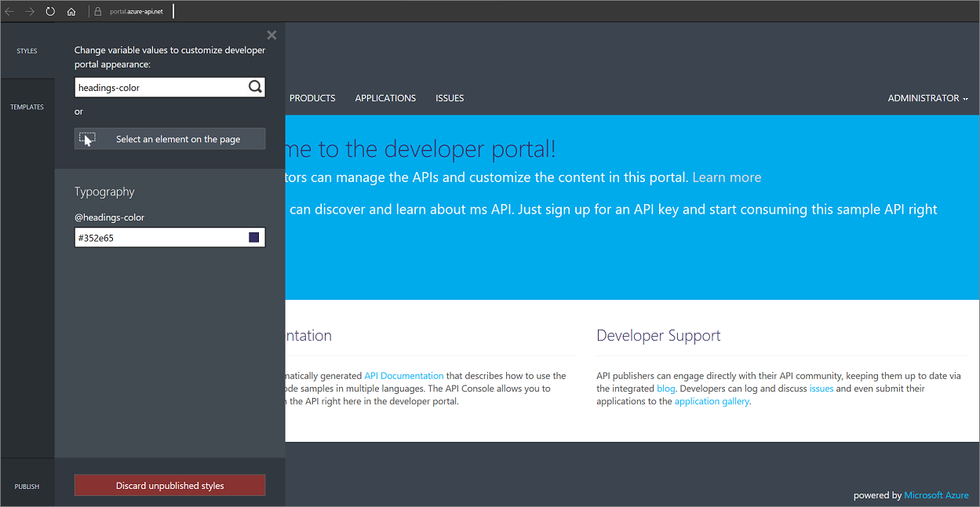Open the headings-color color swatch picker
Viewport: 980px width, 507px height.
click(x=253, y=237)
